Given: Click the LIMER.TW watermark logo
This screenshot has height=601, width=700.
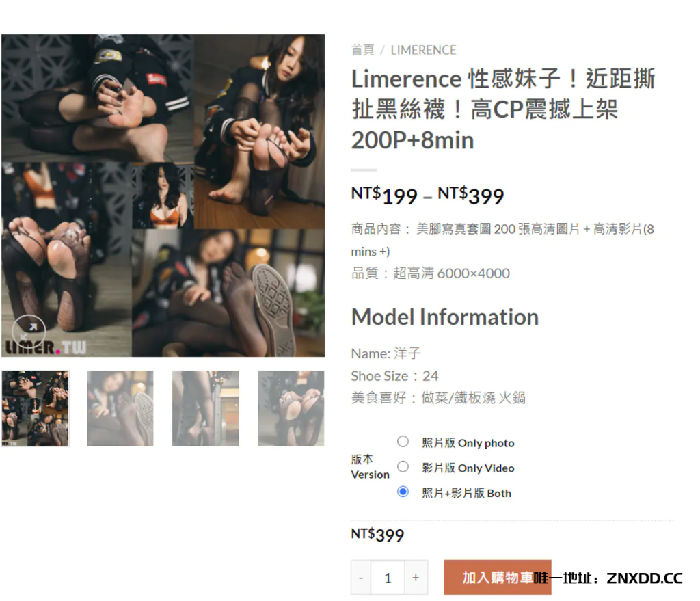Looking at the screenshot, I should point(46,347).
